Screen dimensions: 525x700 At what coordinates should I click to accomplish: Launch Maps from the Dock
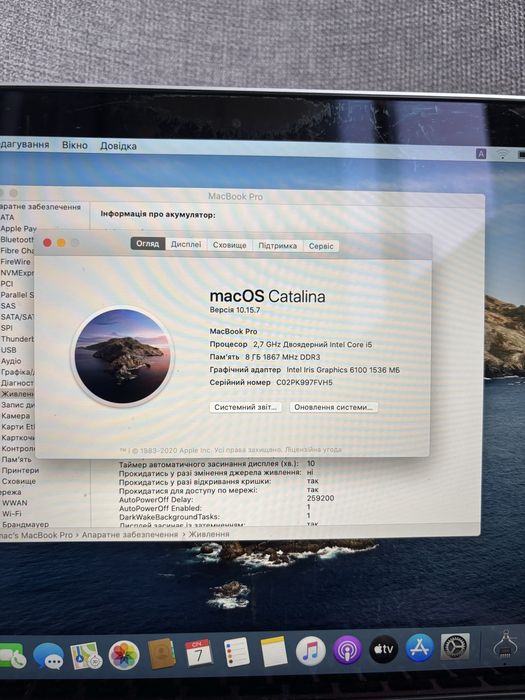[86, 655]
